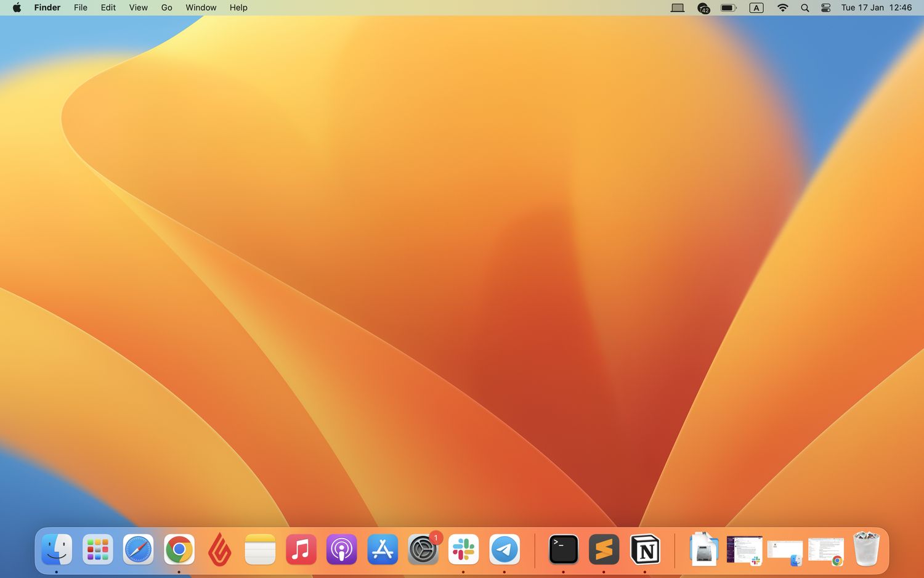Open the Lightspeed app
924x578 pixels.
[x=219, y=549]
